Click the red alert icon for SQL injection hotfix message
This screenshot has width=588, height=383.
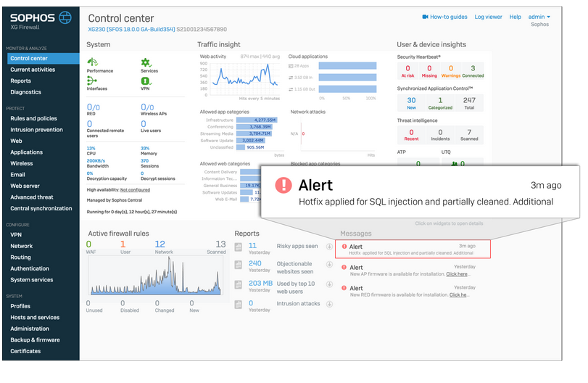[344, 247]
